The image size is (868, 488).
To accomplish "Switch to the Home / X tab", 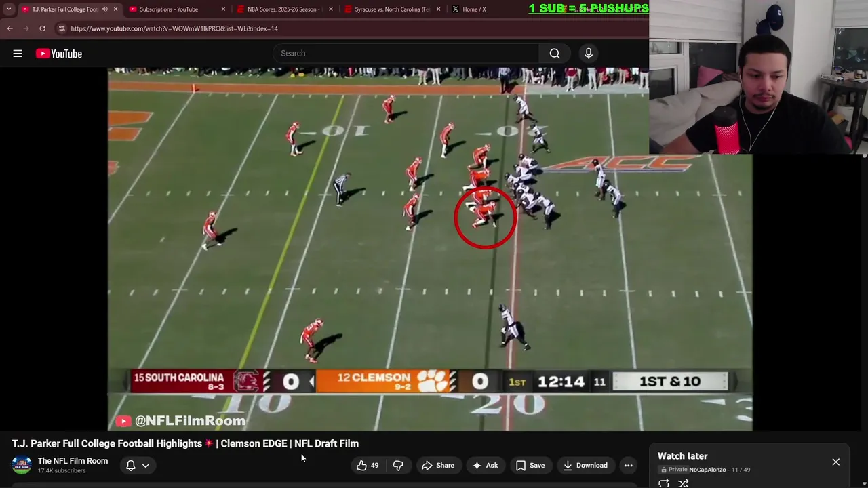I will pyautogui.click(x=475, y=9).
